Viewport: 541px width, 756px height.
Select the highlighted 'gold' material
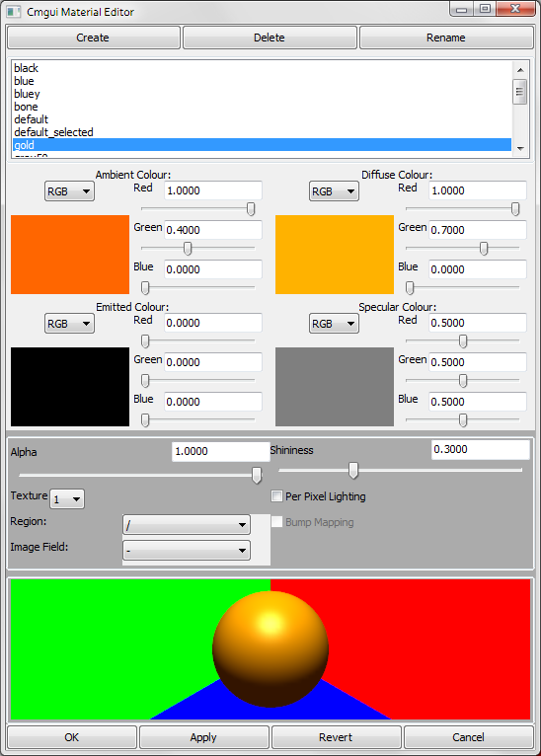pyautogui.click(x=262, y=145)
